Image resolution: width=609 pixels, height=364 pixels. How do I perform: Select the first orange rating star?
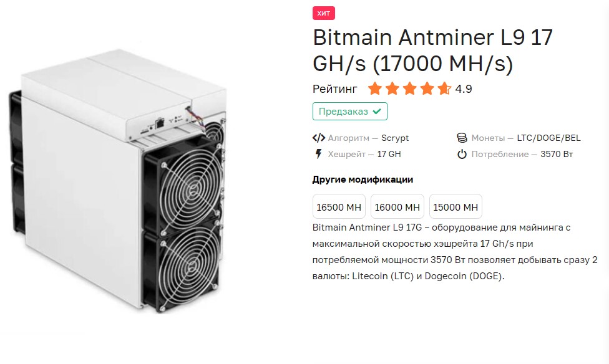375,89
